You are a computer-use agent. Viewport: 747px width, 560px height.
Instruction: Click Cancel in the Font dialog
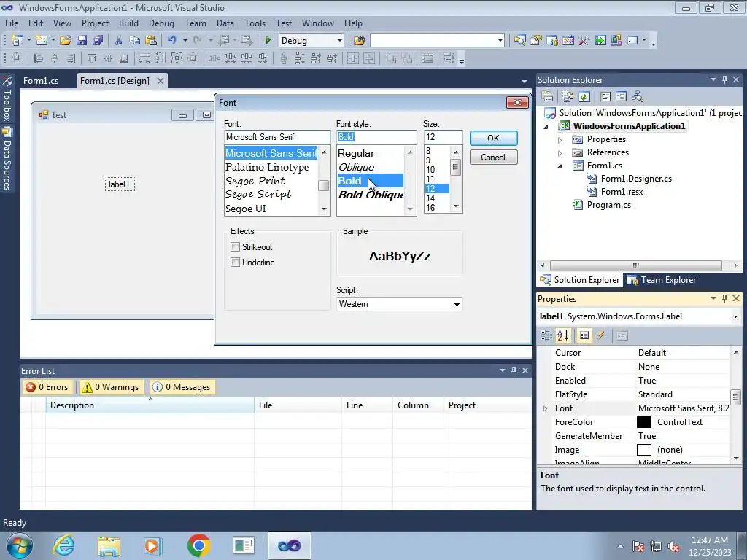tap(493, 157)
